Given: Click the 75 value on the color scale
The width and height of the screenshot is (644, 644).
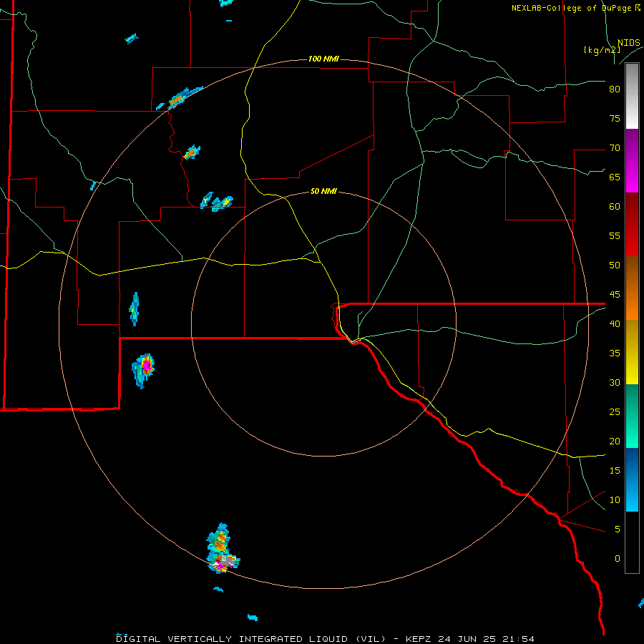Looking at the screenshot, I should (x=615, y=118).
